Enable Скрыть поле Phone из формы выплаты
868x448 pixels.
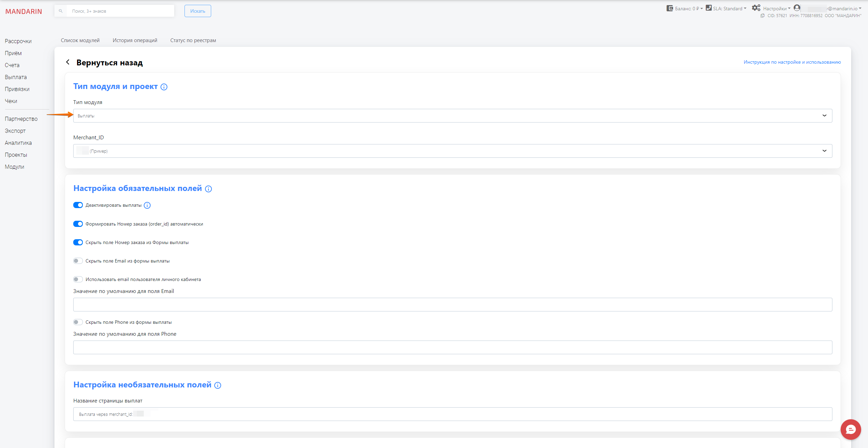[x=78, y=322]
